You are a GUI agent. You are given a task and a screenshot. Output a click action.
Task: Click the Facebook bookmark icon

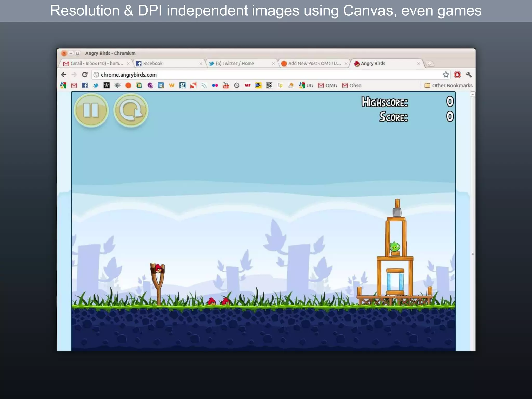(85, 85)
